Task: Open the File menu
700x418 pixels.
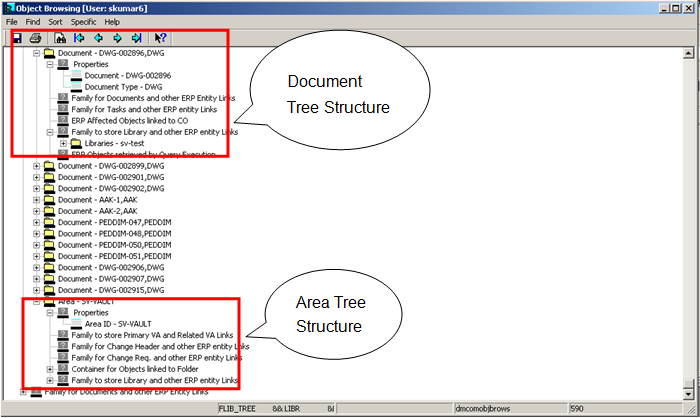Action: 12,21
